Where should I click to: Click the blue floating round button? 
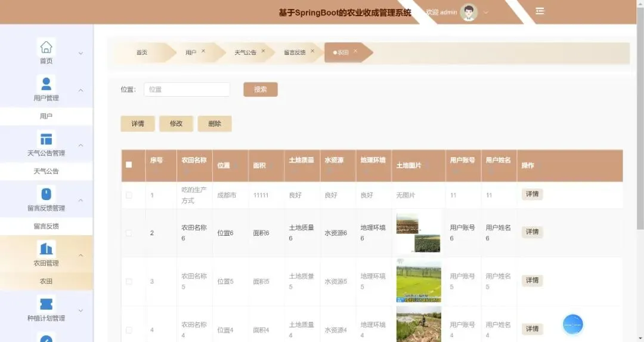pos(572,324)
